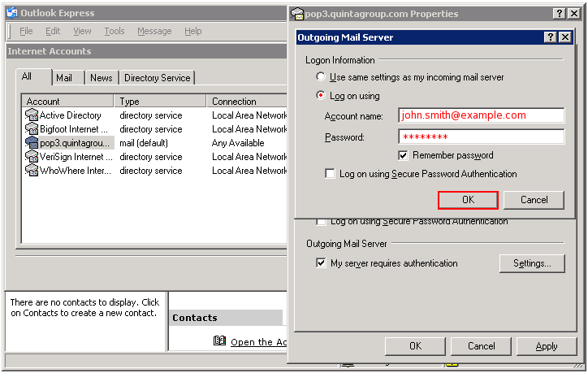This screenshot has height=373, width=588.
Task: Click Cancel in the Outgoing Mail Server dialog
Action: click(x=534, y=200)
